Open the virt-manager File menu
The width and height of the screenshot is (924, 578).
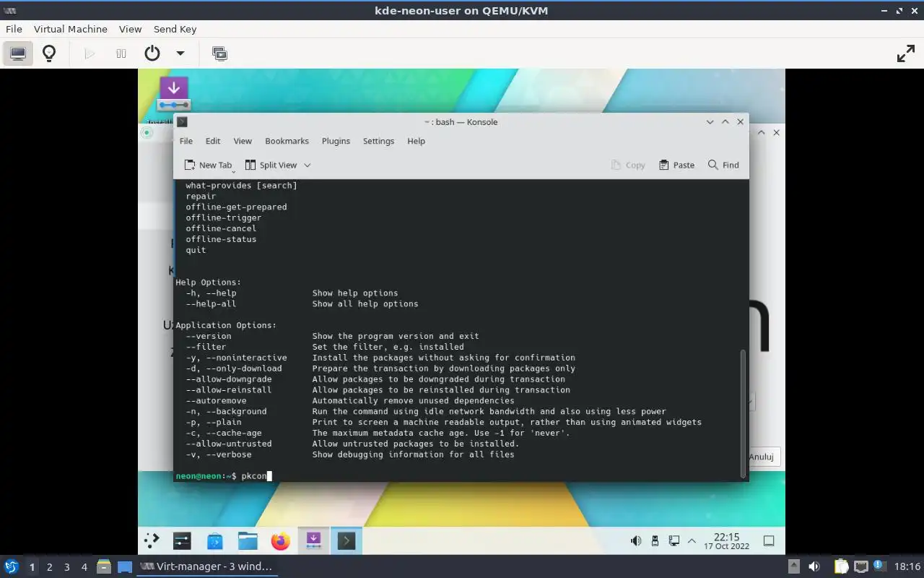tap(14, 29)
